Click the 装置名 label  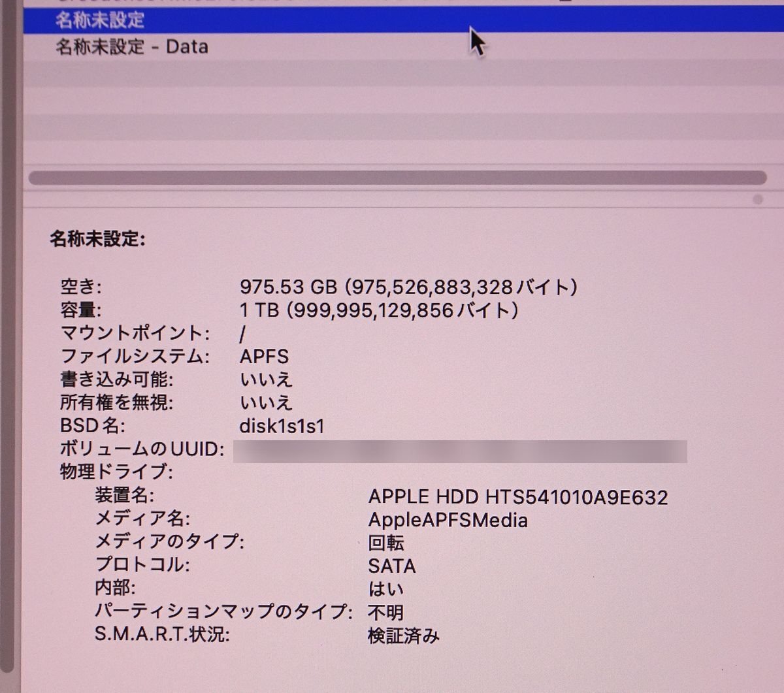(x=125, y=495)
